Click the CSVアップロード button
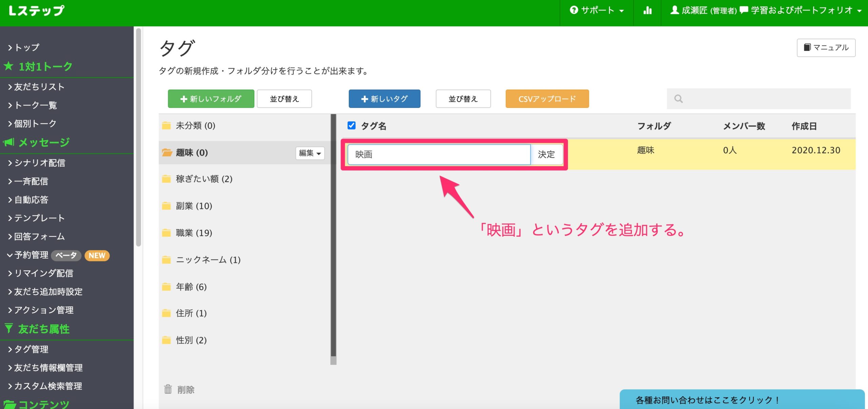Viewport: 868px width, 409px height. (547, 99)
